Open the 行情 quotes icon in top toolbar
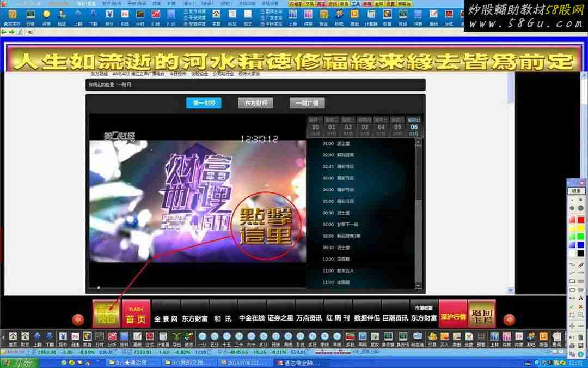 [30, 17]
